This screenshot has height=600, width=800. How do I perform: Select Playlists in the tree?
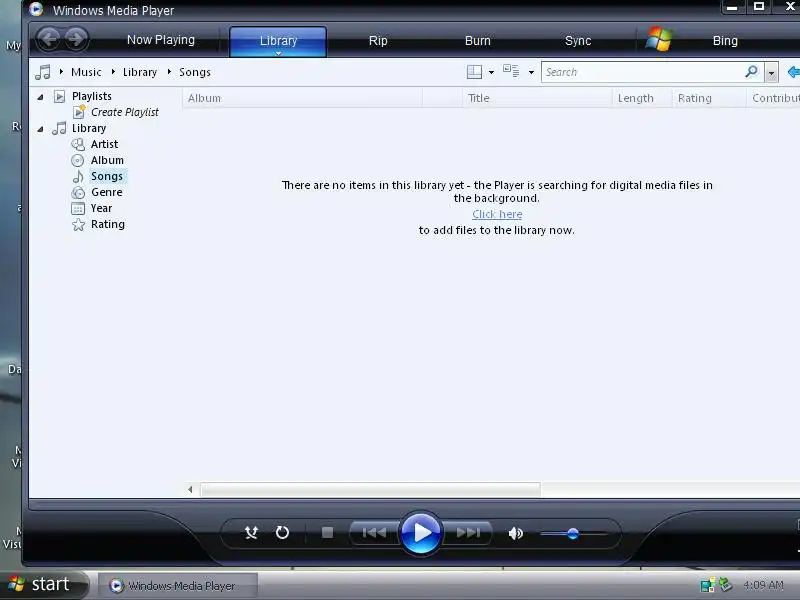[x=91, y=96]
